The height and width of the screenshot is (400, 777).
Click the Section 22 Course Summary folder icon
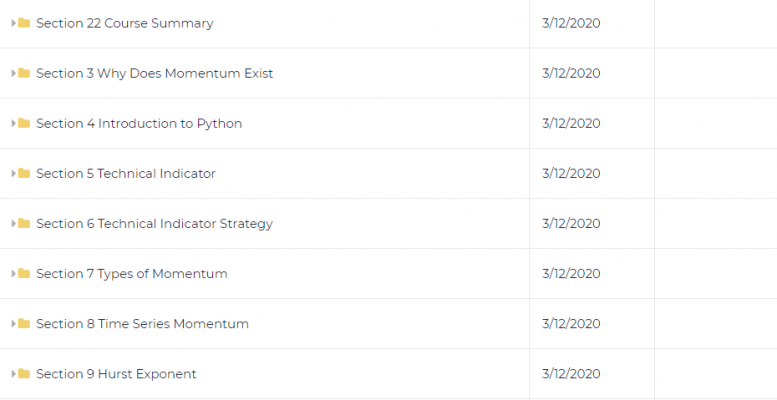[24, 23]
